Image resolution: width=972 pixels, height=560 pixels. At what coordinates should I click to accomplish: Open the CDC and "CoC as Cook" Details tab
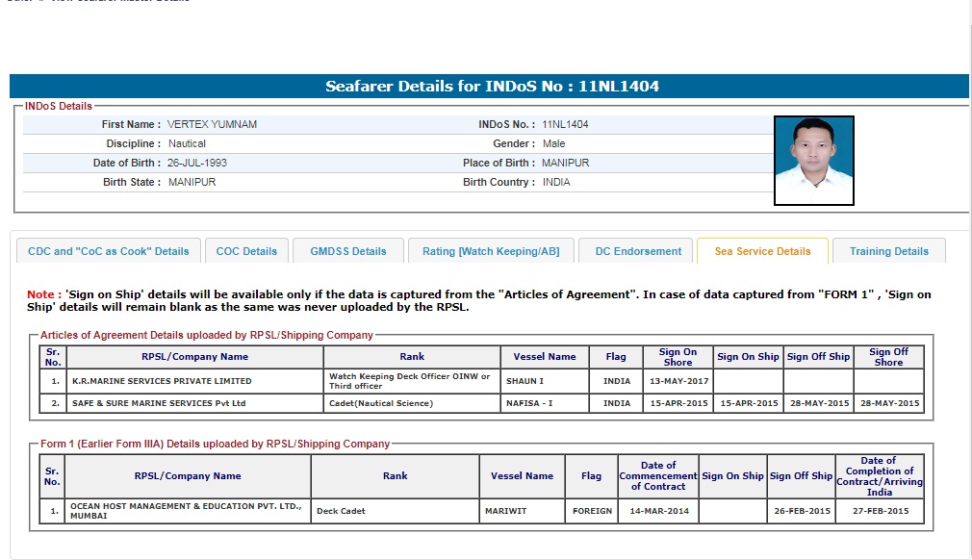coord(109,251)
